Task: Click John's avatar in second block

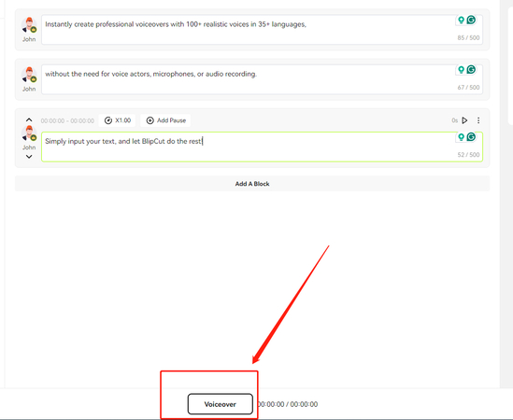Action: point(29,75)
